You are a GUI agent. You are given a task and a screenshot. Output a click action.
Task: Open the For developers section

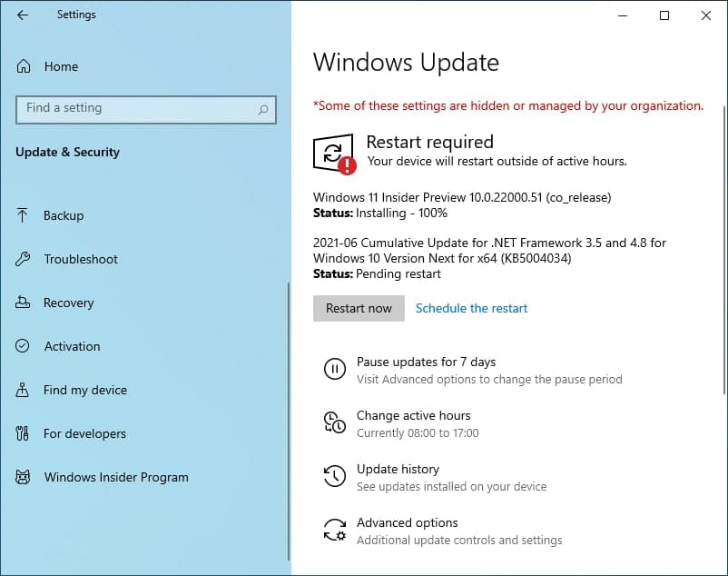click(84, 433)
